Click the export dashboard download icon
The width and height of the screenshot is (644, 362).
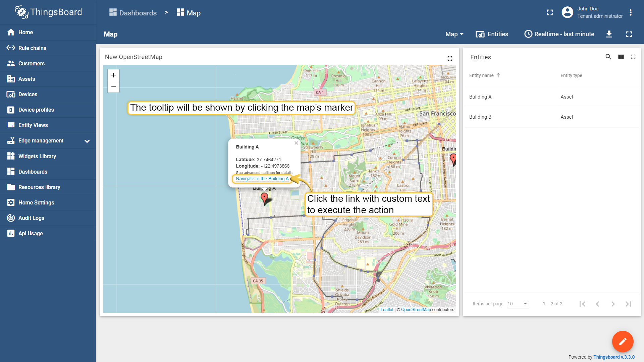point(609,34)
